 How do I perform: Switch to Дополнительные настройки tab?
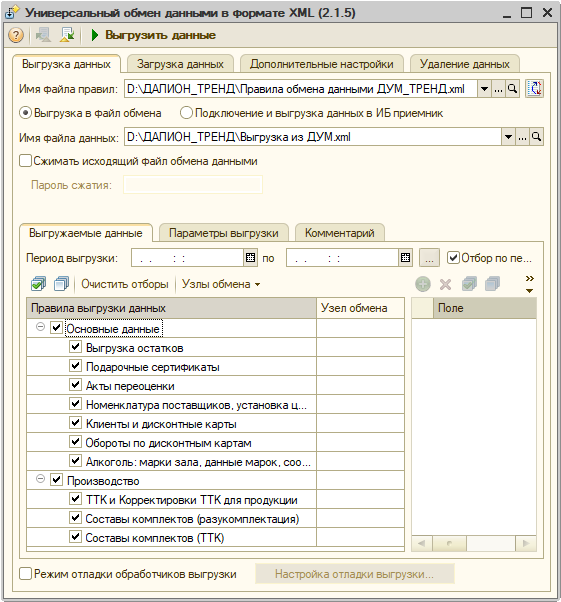point(322,64)
